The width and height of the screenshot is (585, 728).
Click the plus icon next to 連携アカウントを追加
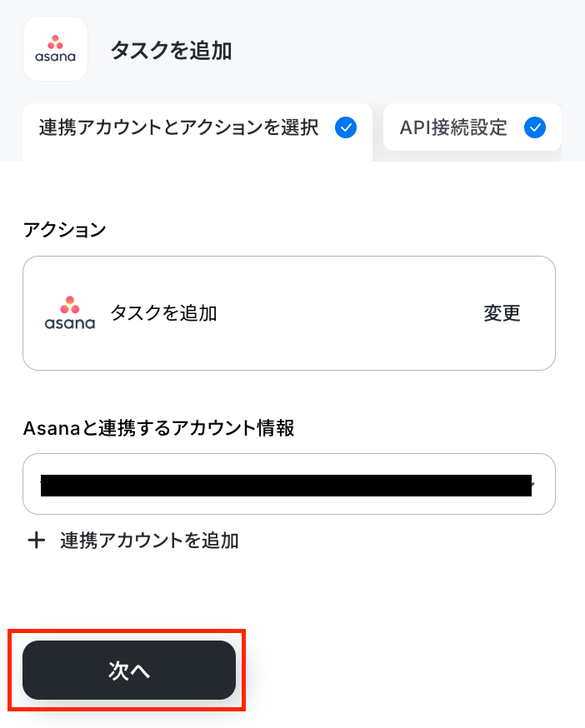36,541
